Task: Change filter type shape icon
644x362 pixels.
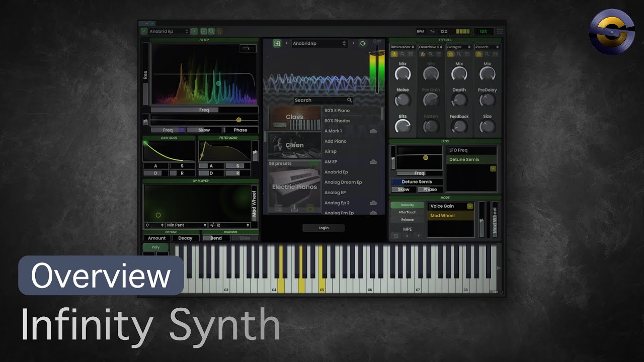Action: coord(247,48)
